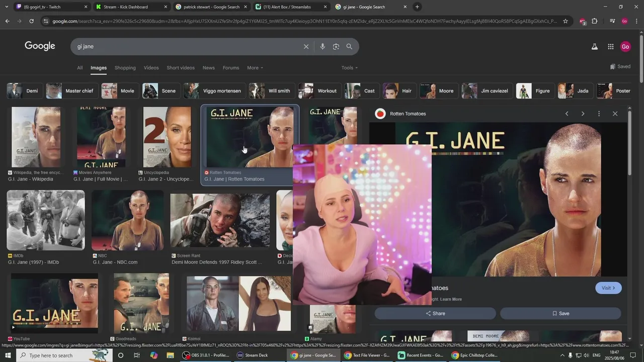Open the preview panel's three-dot options

(x=599, y=114)
